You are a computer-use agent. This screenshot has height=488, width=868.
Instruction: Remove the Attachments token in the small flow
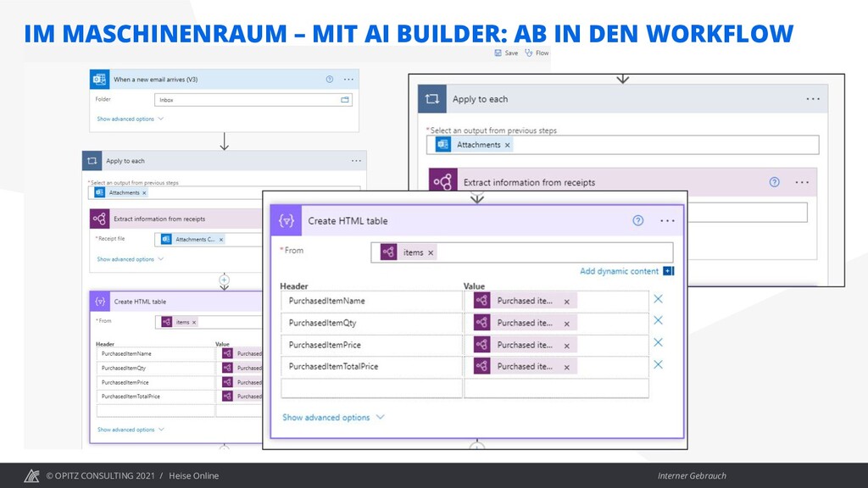point(144,193)
